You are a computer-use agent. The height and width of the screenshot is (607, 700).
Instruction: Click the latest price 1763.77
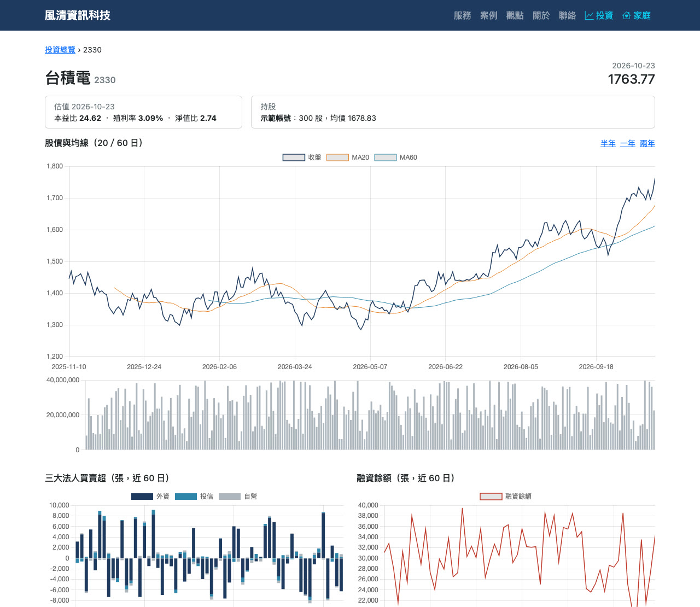632,79
